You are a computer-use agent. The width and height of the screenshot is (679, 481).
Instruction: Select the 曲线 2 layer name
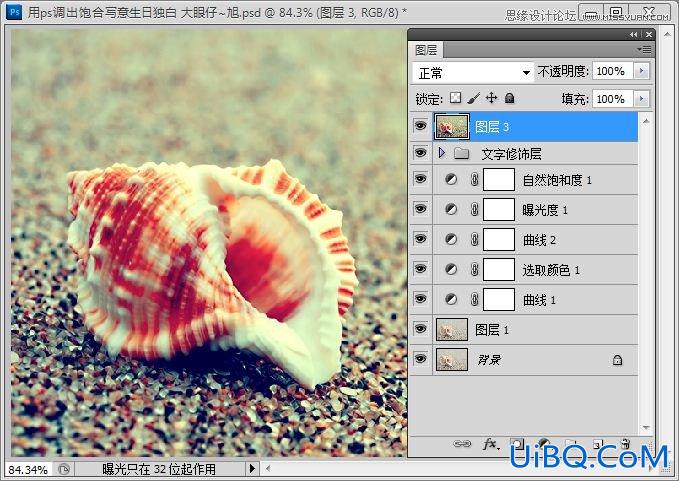pyautogui.click(x=539, y=240)
